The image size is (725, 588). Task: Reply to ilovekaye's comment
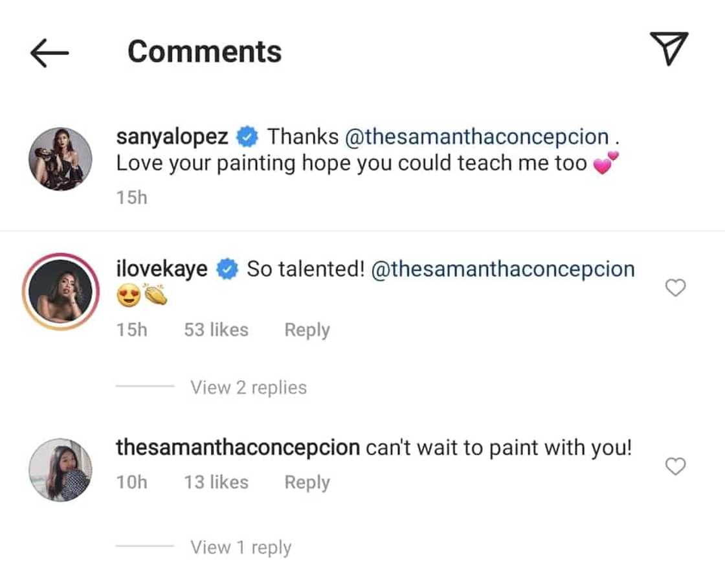pos(306,330)
